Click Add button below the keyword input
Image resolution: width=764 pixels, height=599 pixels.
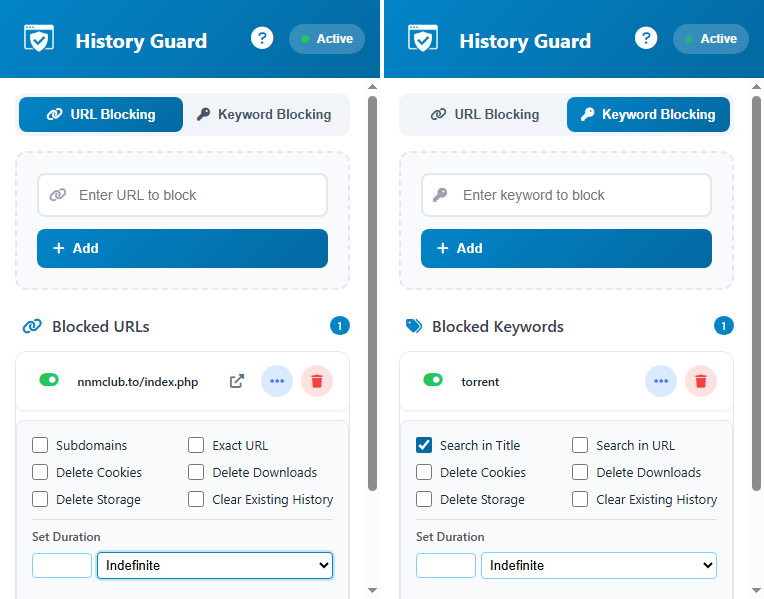pyautogui.click(x=566, y=248)
